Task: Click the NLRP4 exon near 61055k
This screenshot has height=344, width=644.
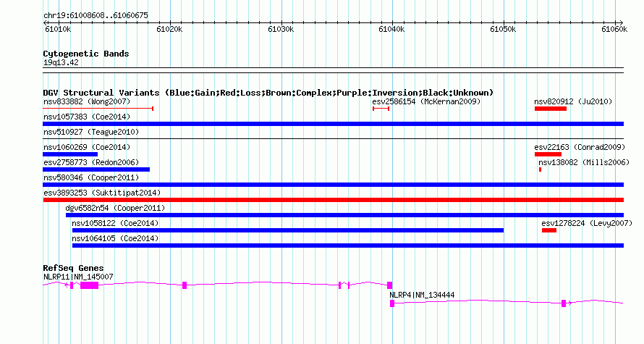Action: tap(564, 303)
